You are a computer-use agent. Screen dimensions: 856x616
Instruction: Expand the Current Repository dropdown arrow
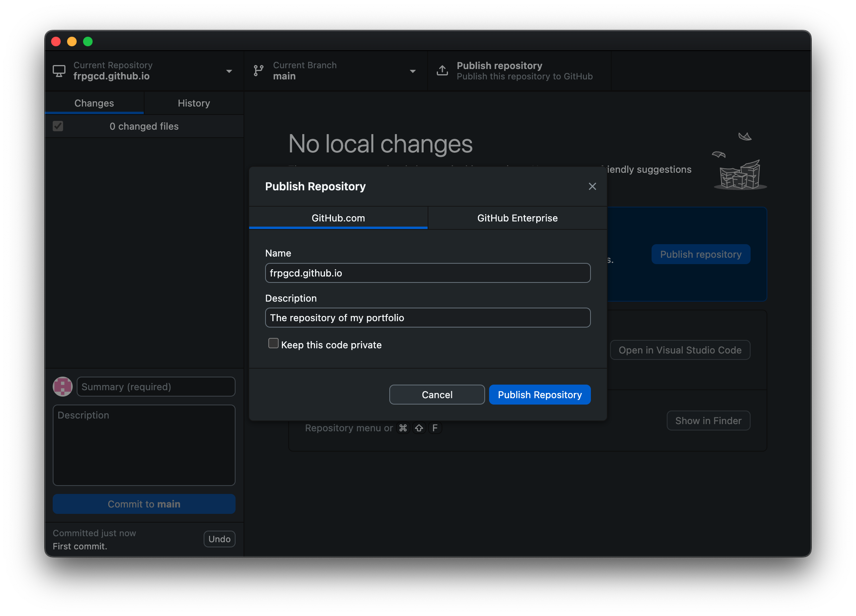229,71
